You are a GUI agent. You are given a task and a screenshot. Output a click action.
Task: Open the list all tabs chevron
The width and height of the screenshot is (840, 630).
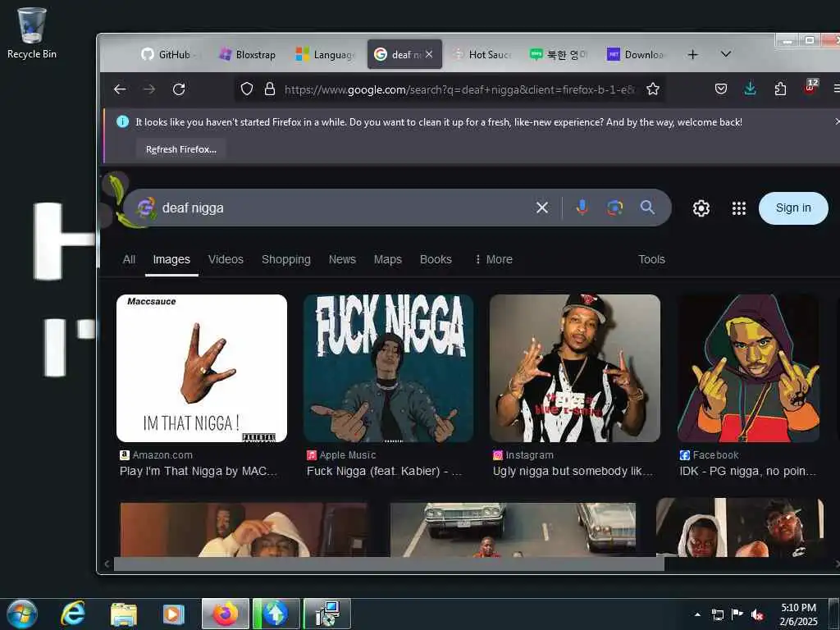click(726, 54)
